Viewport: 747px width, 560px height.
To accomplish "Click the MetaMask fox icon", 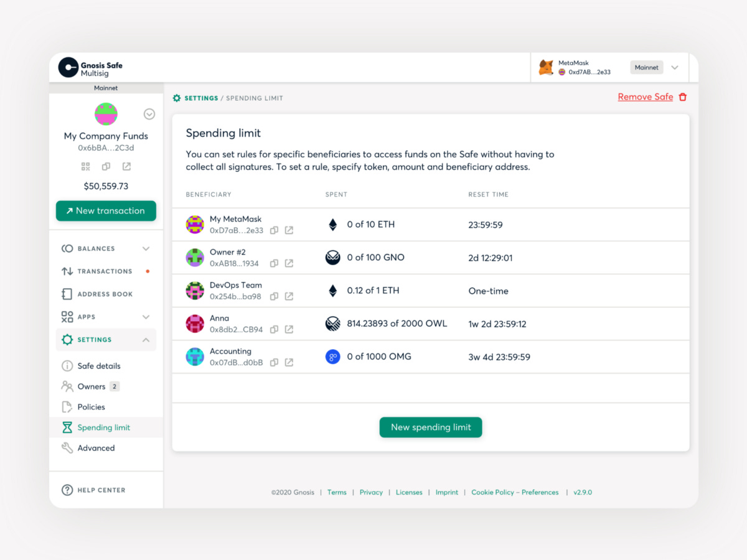I will (x=546, y=67).
